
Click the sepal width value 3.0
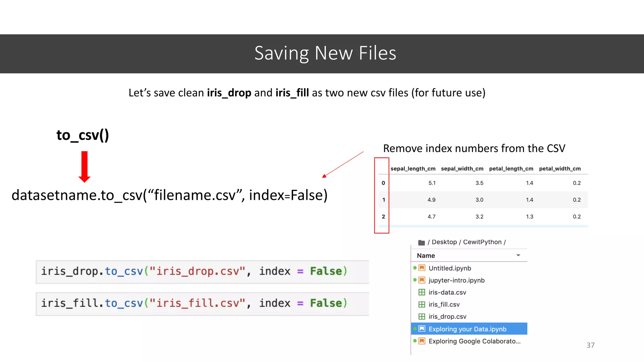click(x=479, y=200)
